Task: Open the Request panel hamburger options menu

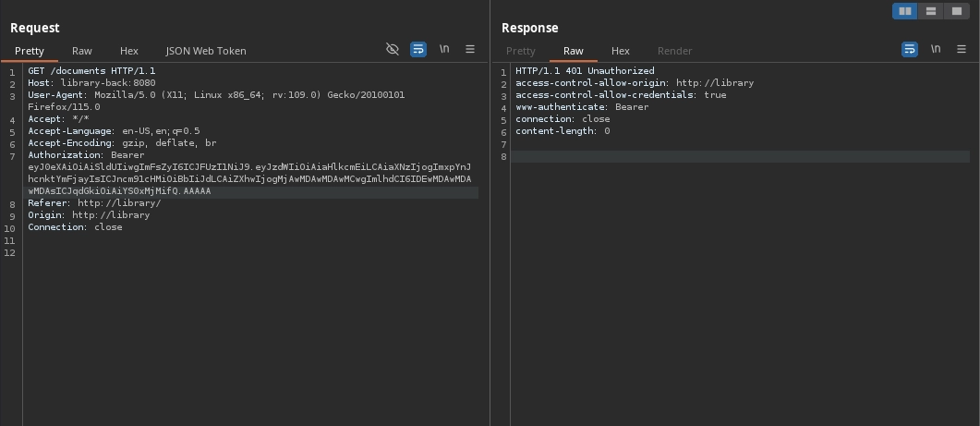Action: pyautogui.click(x=470, y=49)
